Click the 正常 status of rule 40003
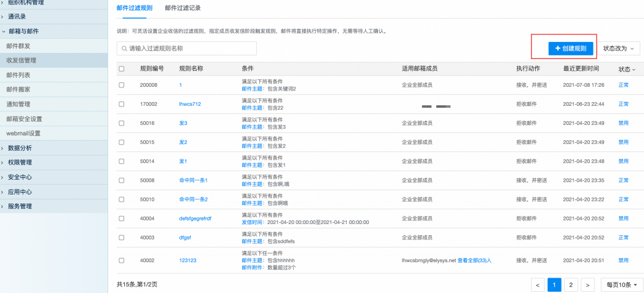644x293 pixels. (x=624, y=238)
